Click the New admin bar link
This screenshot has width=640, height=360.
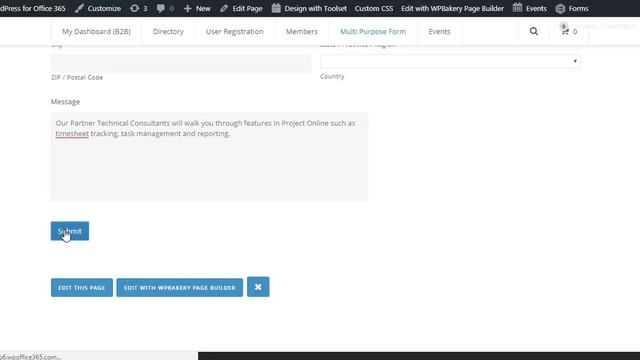(x=203, y=8)
